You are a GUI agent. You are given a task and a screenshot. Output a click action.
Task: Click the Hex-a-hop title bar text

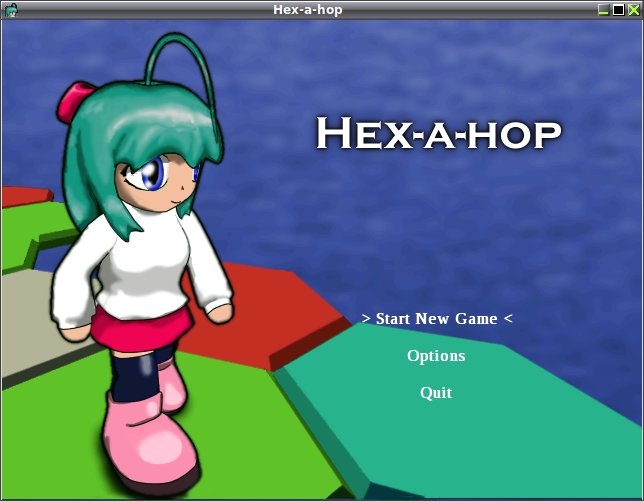[308, 9]
